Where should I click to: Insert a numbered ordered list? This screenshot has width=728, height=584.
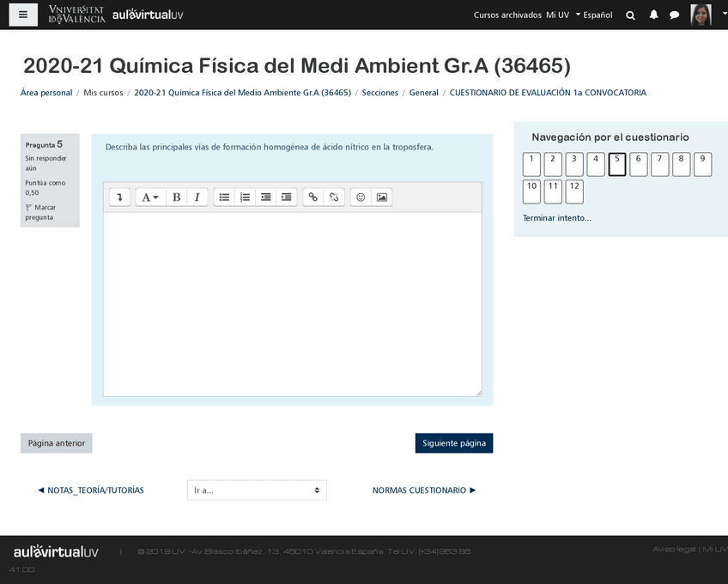(x=246, y=198)
